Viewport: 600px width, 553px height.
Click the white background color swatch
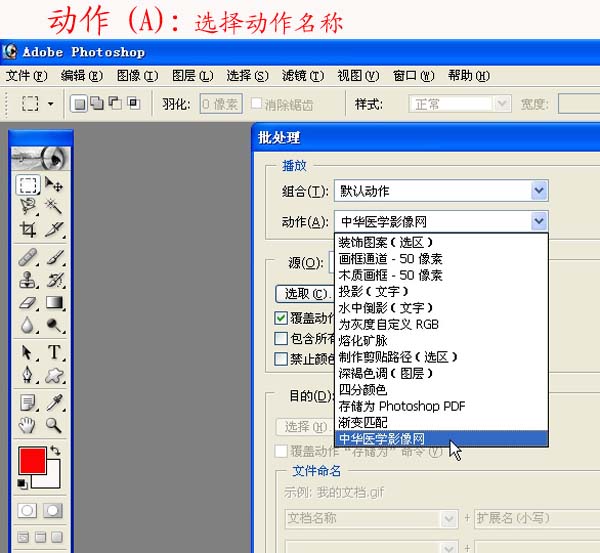(x=52, y=478)
